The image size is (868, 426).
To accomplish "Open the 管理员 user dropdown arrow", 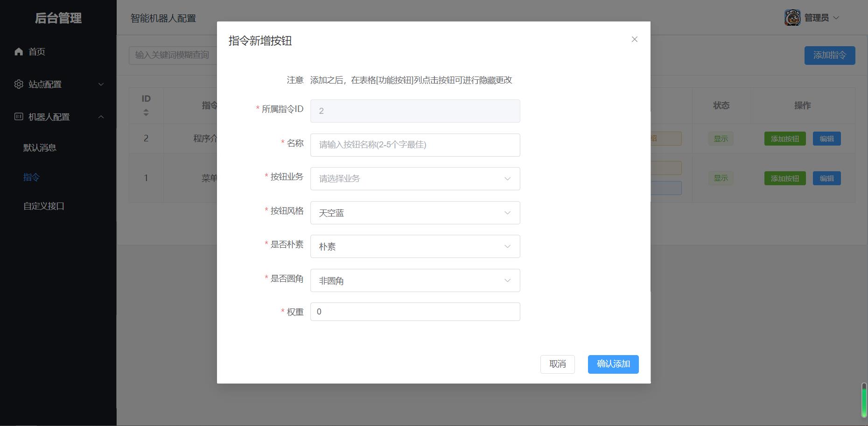I will pyautogui.click(x=836, y=18).
